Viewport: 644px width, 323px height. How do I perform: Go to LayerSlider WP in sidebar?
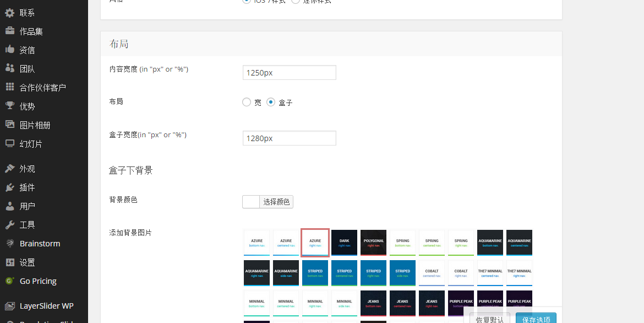pos(46,306)
